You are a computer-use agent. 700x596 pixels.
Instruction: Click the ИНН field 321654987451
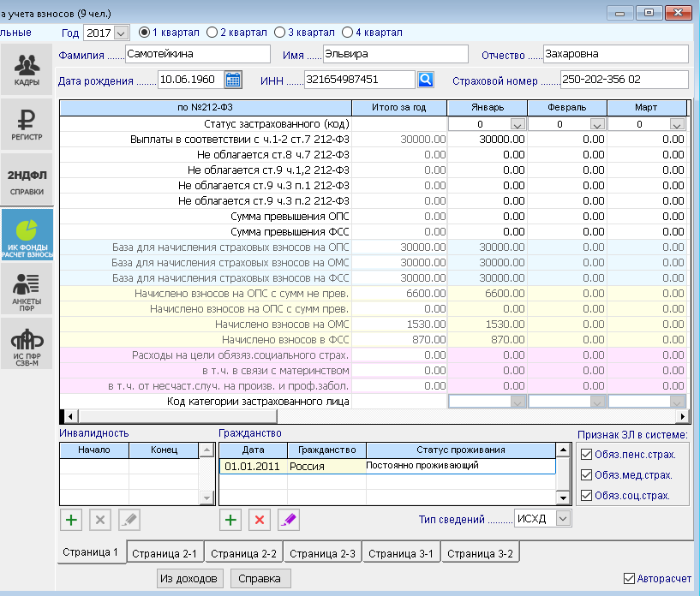tap(360, 80)
